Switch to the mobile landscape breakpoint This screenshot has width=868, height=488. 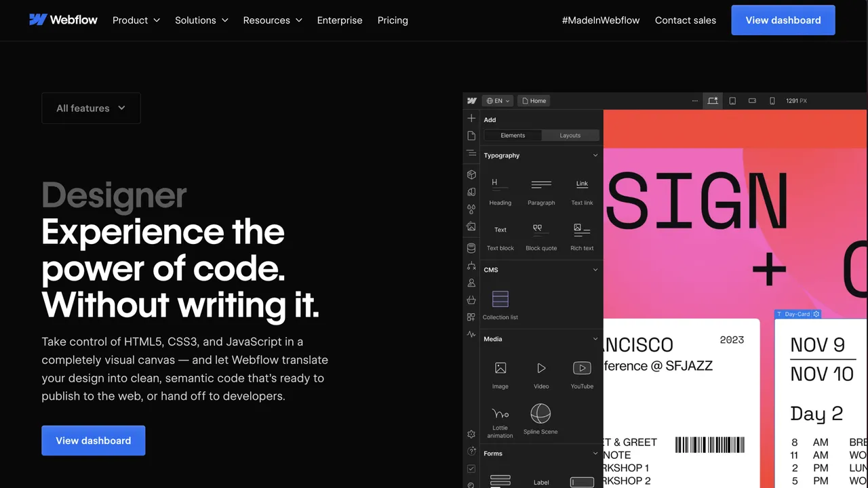pos(752,101)
